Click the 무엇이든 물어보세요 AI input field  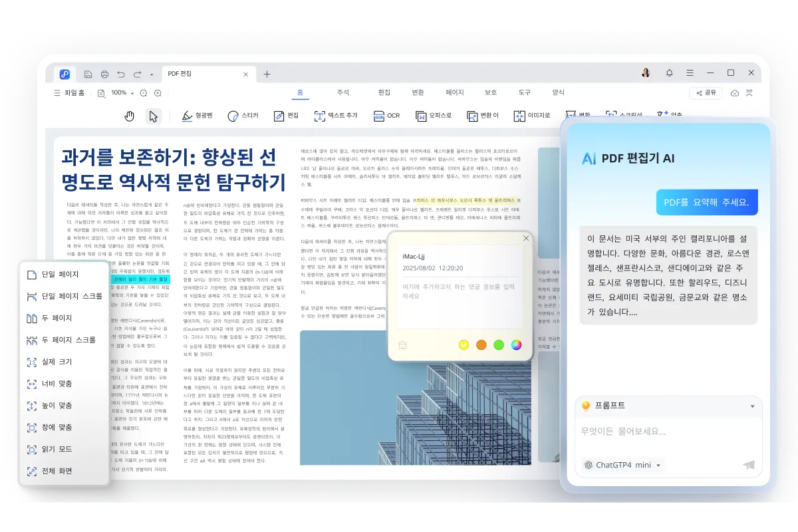tap(668, 431)
